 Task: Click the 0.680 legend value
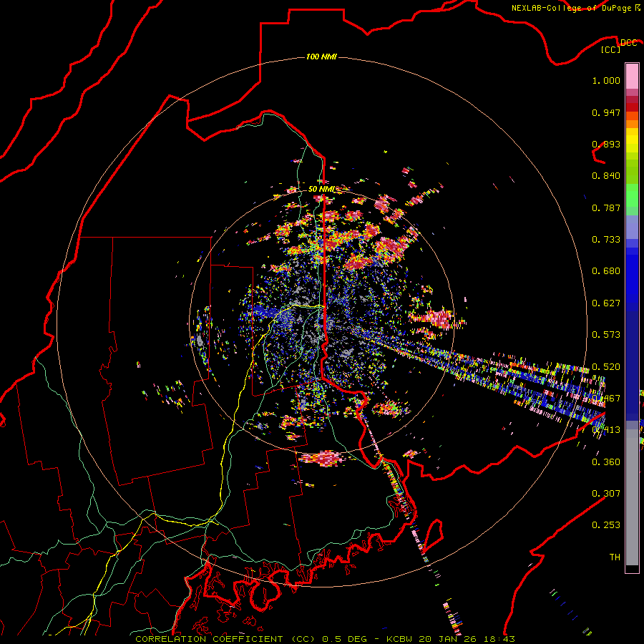click(606, 271)
